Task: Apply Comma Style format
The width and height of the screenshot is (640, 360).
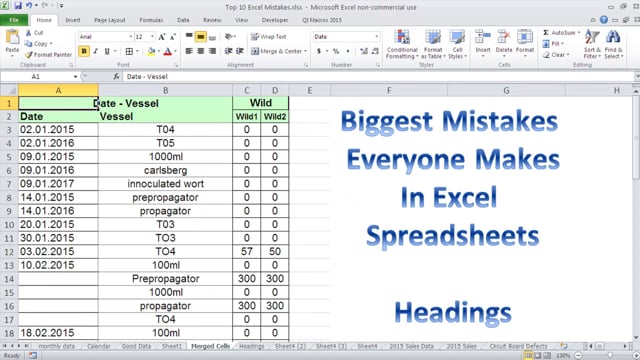Action: point(348,51)
